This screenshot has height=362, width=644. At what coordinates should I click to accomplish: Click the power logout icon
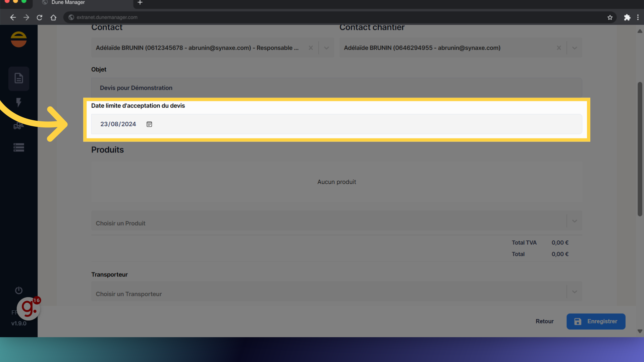(x=19, y=290)
